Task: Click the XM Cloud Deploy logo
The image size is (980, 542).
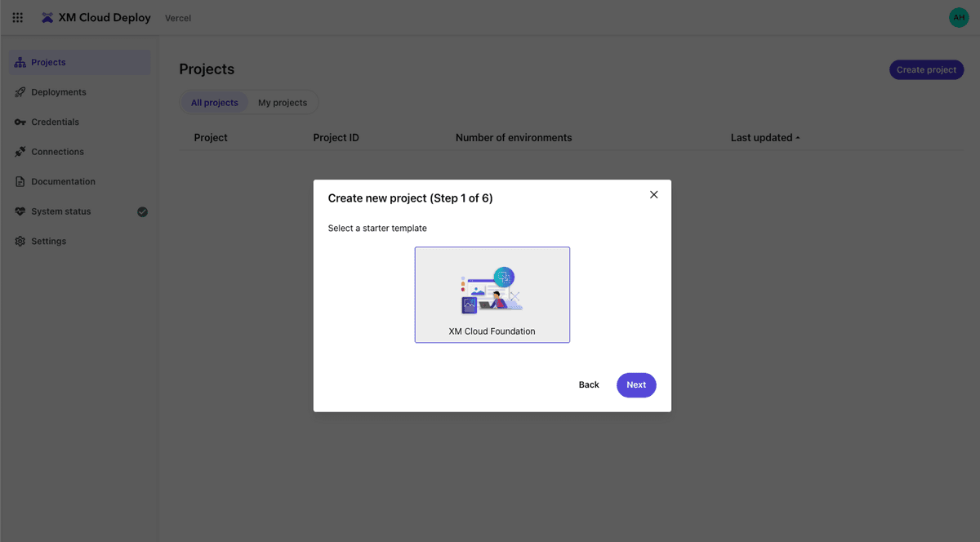Action: point(47,18)
